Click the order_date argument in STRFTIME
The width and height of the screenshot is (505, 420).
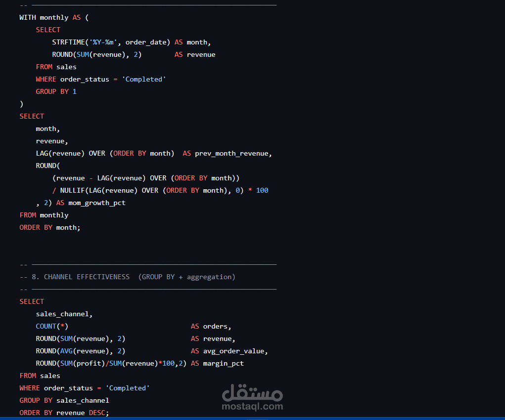[x=145, y=42]
